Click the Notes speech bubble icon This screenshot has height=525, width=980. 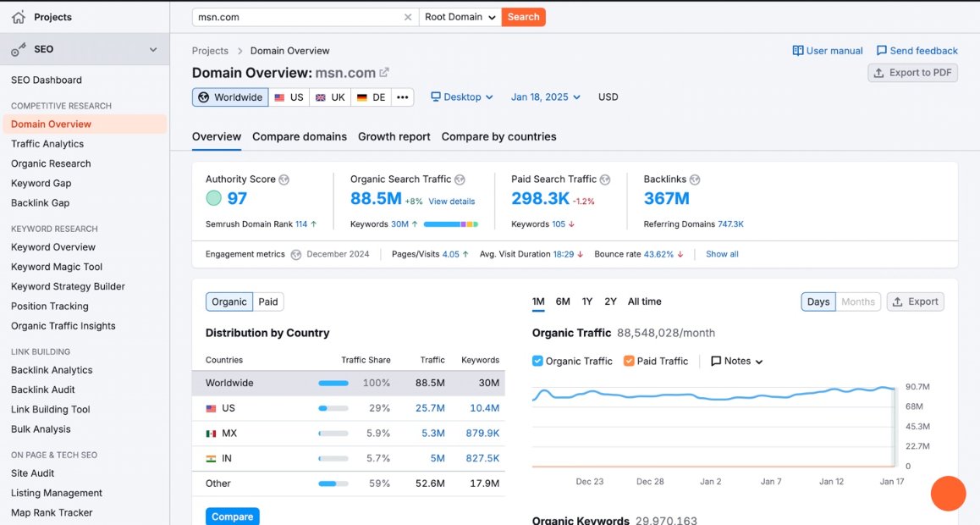(716, 362)
